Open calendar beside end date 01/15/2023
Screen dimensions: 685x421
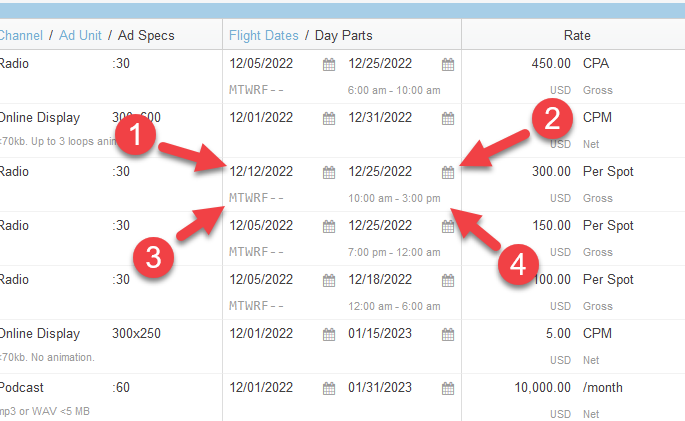click(448, 334)
